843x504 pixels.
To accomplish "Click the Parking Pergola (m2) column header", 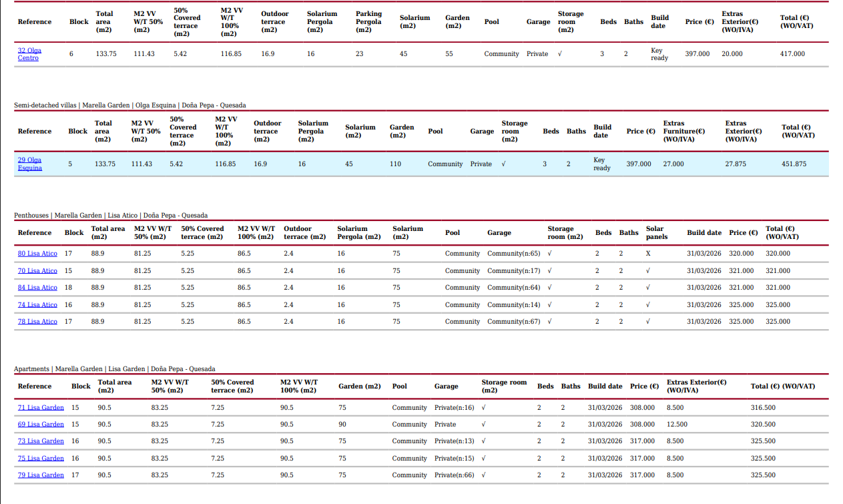I will coord(368,22).
